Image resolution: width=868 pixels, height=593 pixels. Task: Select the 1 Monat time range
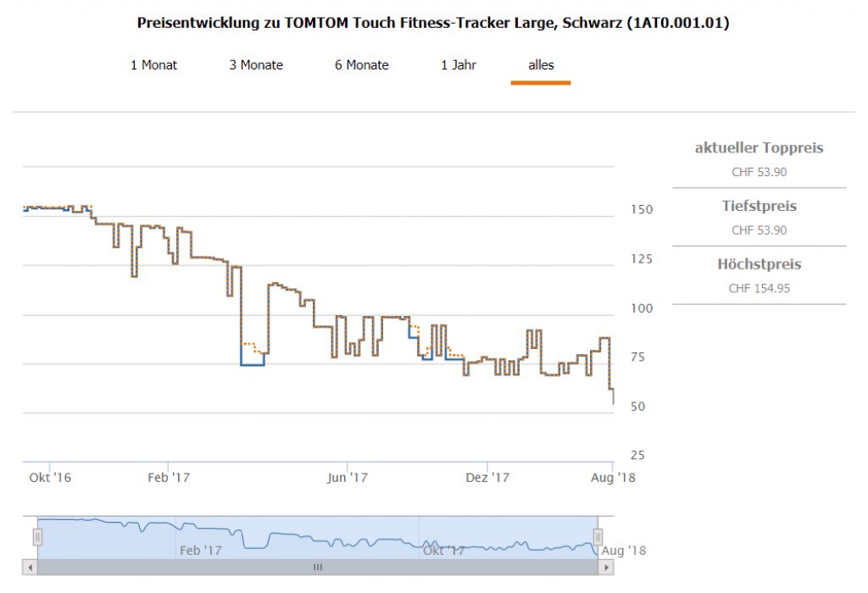click(153, 65)
